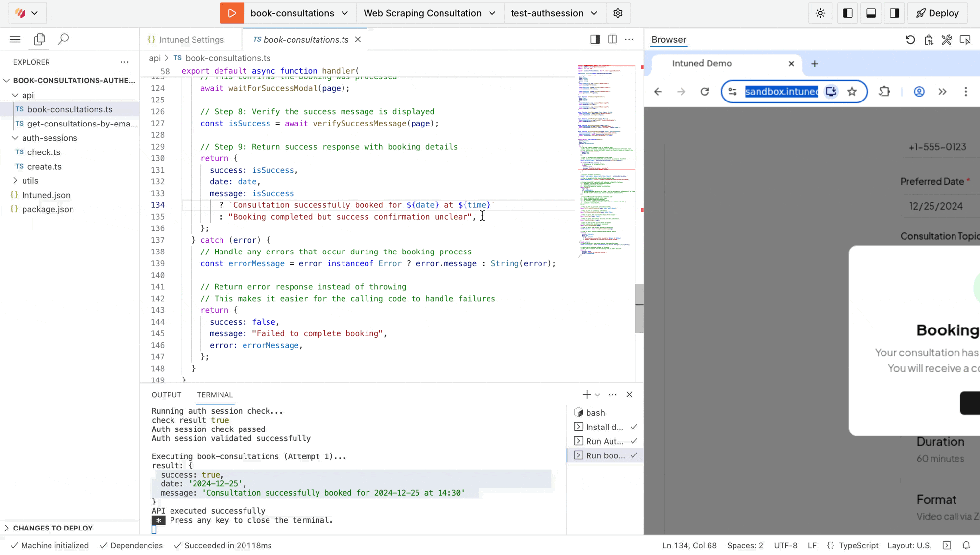Click the orange Run play button
980x555 pixels.
pyautogui.click(x=232, y=13)
